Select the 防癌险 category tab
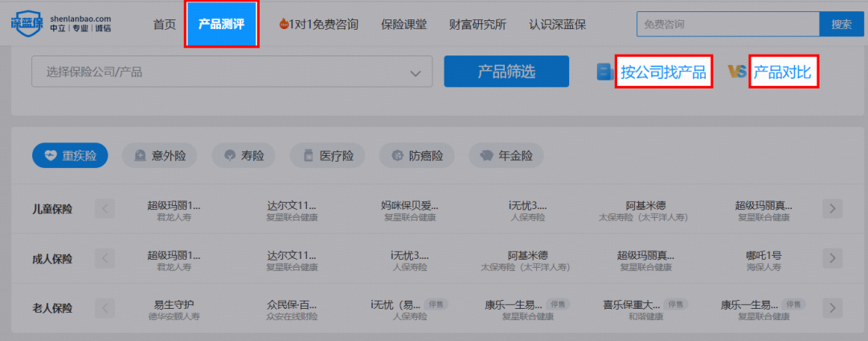Screen dimensions: 868x341 [x=417, y=156]
